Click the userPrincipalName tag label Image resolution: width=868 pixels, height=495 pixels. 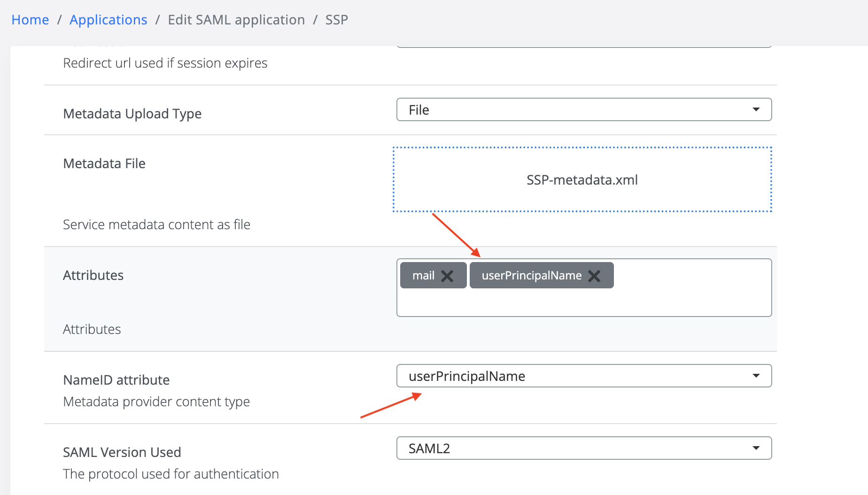[532, 276]
